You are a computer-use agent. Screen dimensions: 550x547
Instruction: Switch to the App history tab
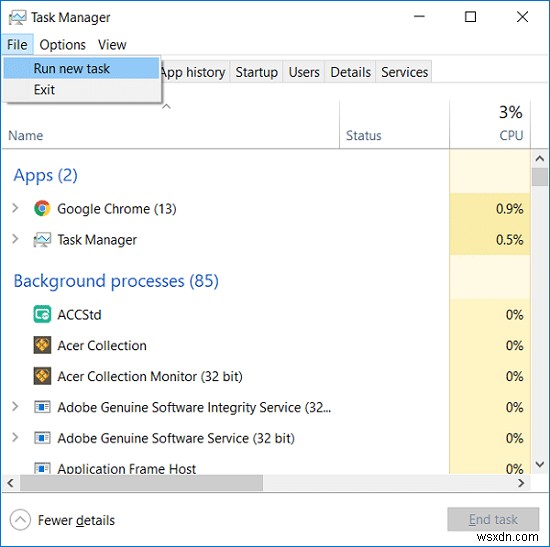(x=194, y=72)
